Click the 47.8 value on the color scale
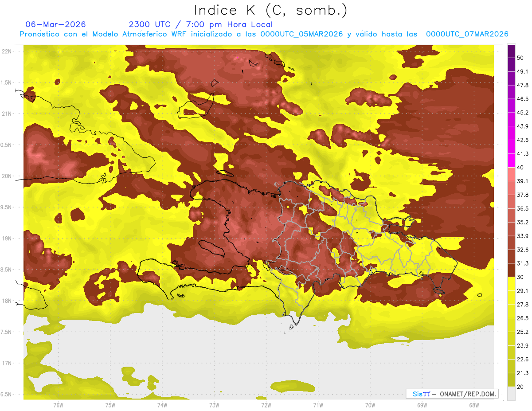The image size is (532, 411). pyautogui.click(x=523, y=85)
